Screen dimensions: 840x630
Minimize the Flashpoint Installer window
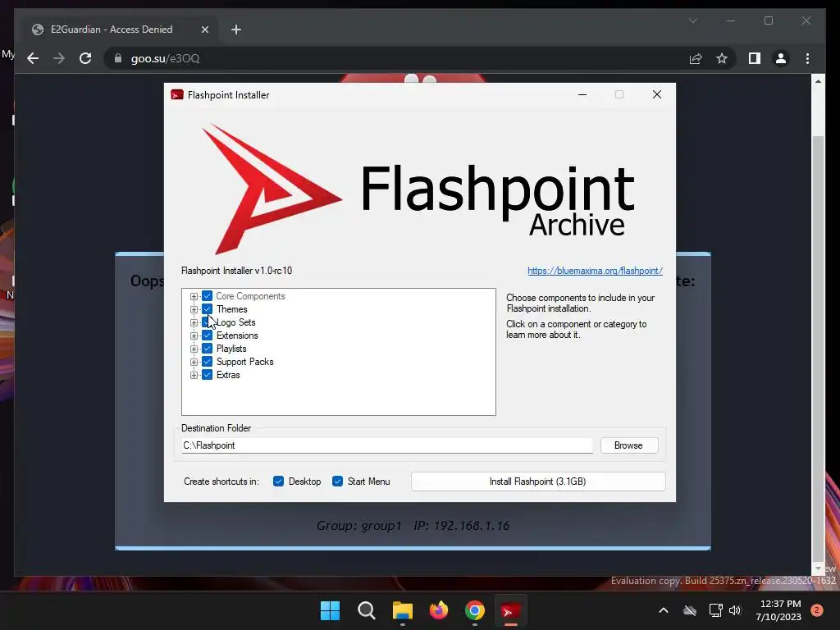click(x=582, y=95)
